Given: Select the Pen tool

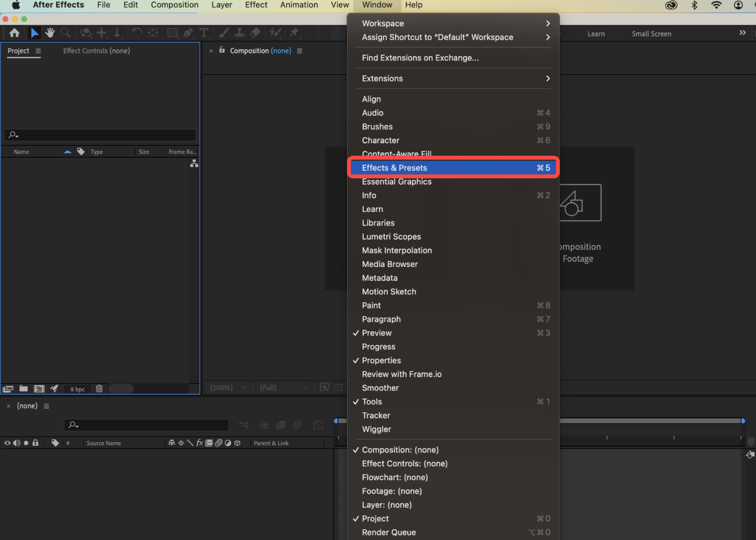Looking at the screenshot, I should click(x=188, y=33).
